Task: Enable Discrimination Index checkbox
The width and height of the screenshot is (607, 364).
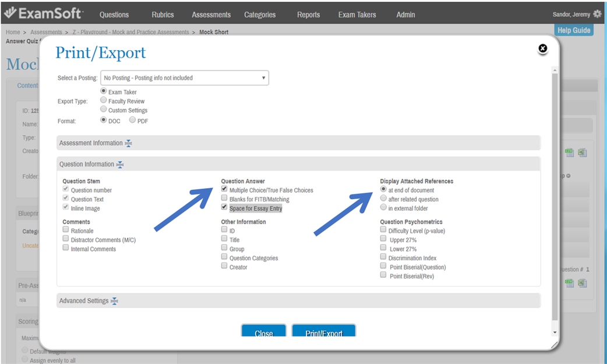Action: pyautogui.click(x=383, y=257)
